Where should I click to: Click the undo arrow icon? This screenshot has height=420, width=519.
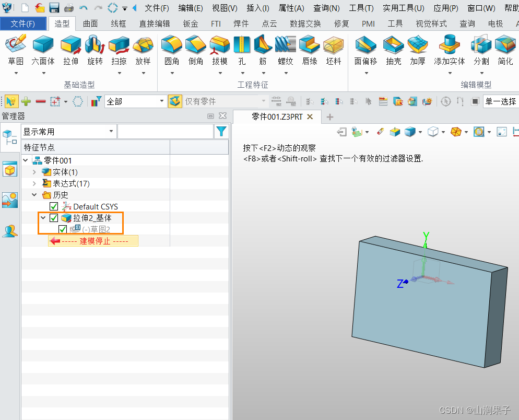click(83, 8)
